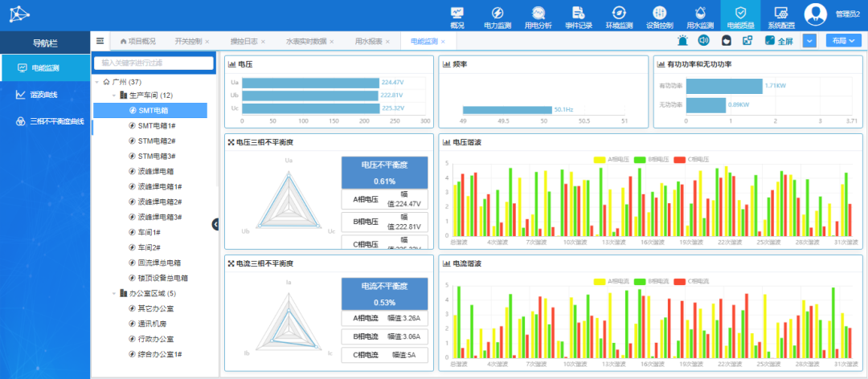This screenshot has width=868, height=379.
Task: Collapse the 生产车间 (12) tree node
Action: pyautogui.click(x=114, y=95)
